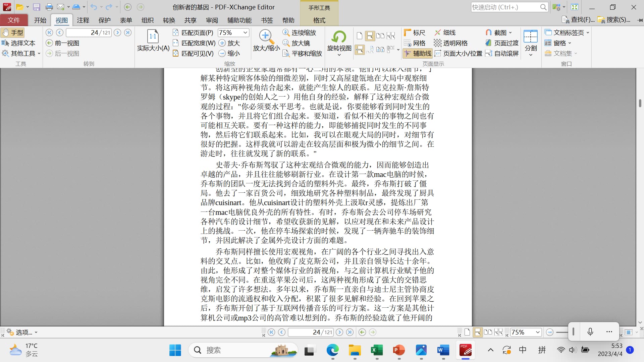Viewport: 644px width, 362px height.
Task: Click the Split (分割) view icon
Action: (x=530, y=42)
